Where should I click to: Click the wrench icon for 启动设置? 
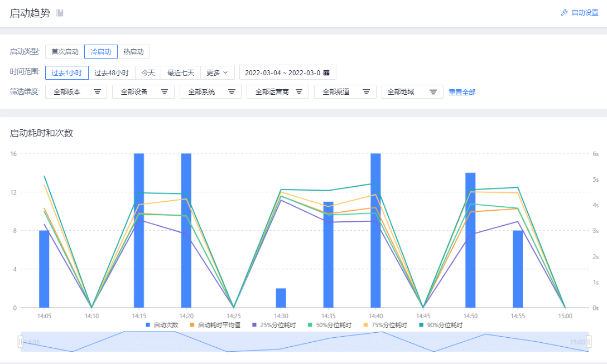tap(564, 13)
